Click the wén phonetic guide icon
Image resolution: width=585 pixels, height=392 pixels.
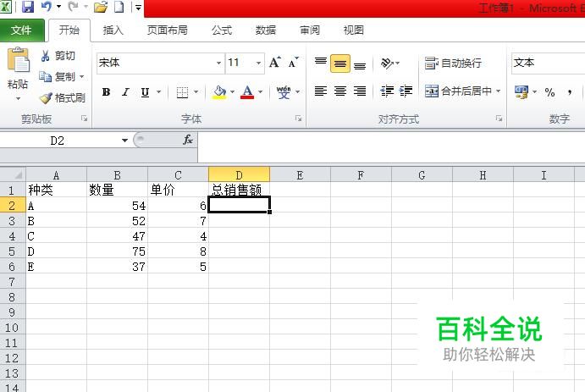coord(284,91)
